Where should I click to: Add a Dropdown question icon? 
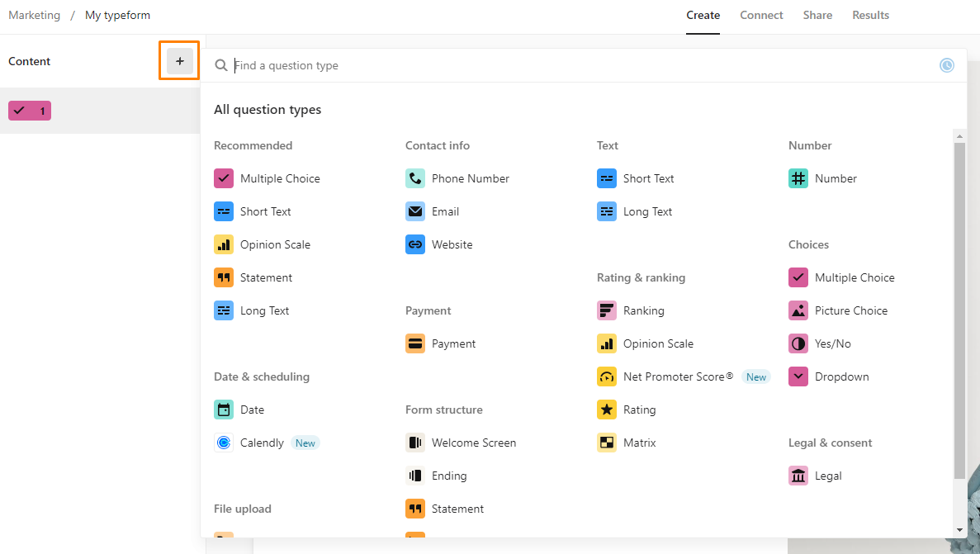[x=798, y=376]
